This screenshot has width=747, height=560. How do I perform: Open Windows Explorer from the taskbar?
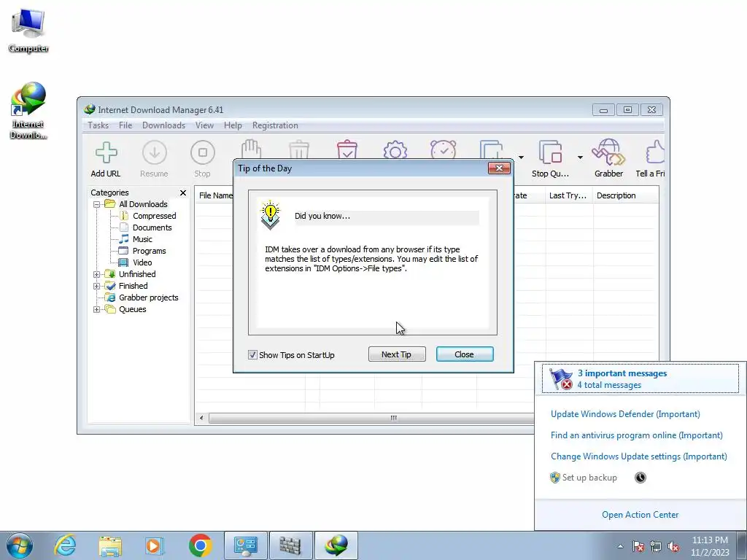coord(109,545)
